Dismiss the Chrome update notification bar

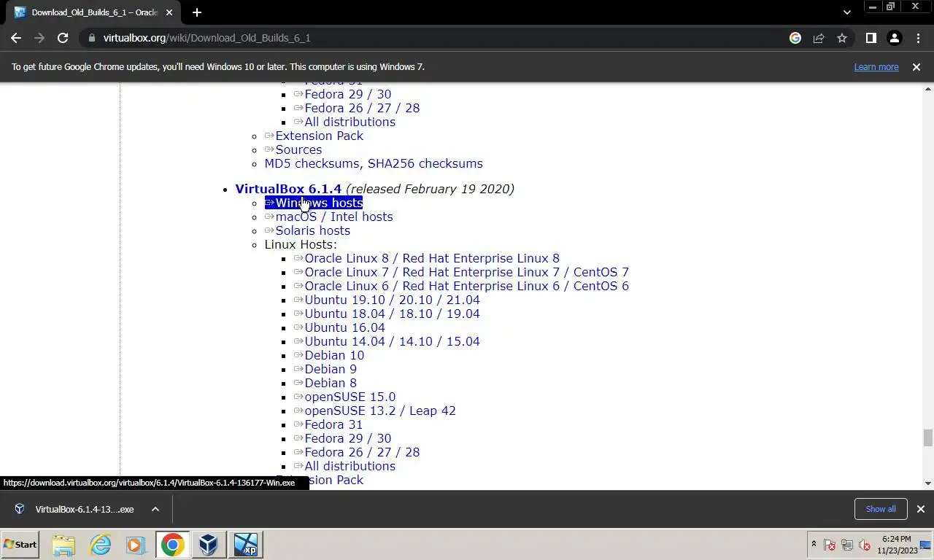click(x=916, y=66)
